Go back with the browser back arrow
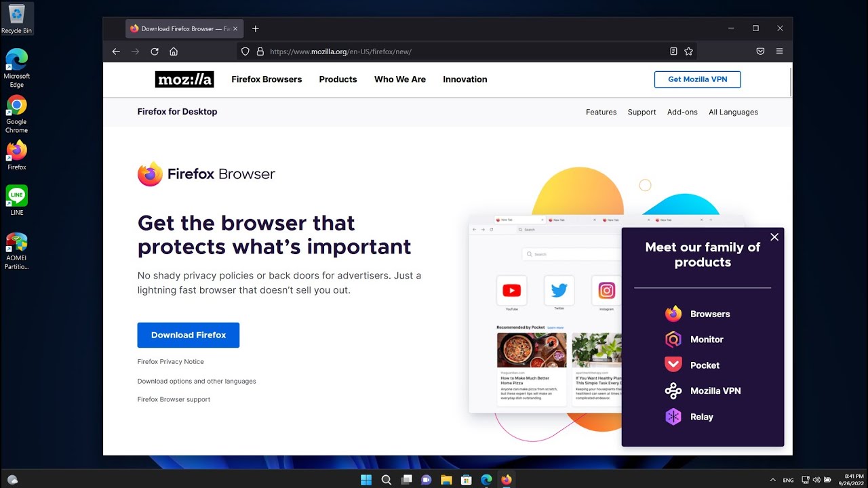 pos(116,52)
